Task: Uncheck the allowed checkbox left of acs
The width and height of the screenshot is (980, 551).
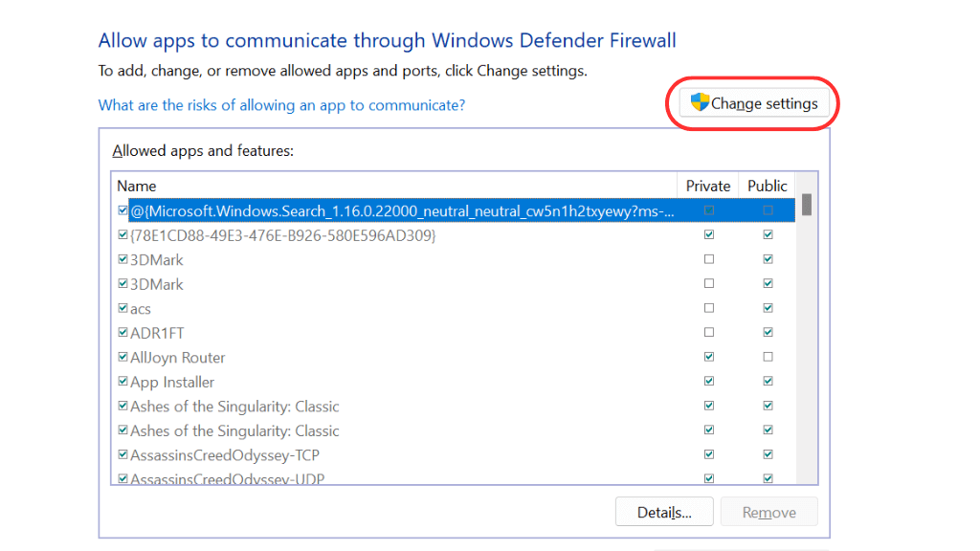Action: 122,309
